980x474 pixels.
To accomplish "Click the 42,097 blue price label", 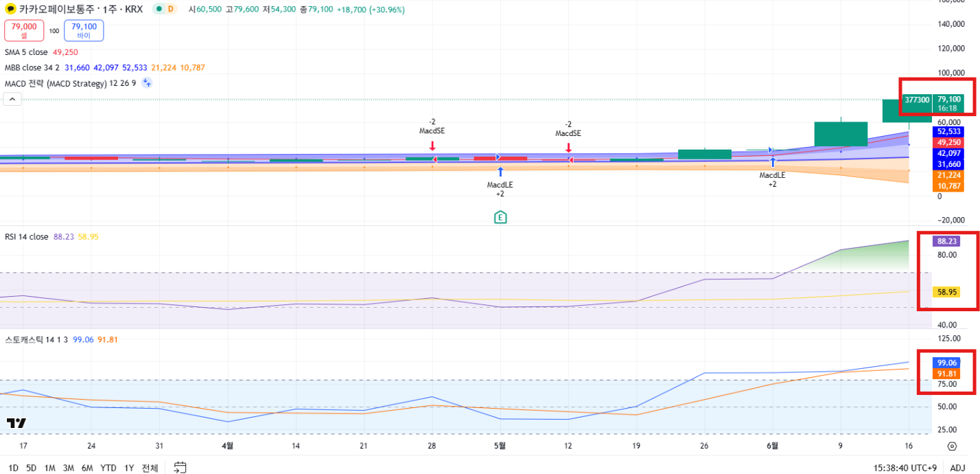I will [x=948, y=153].
